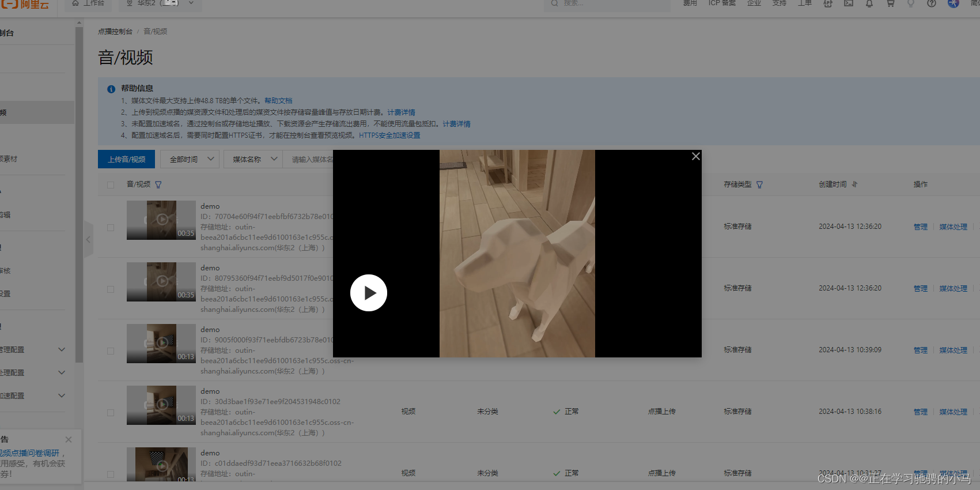980x490 pixels.
Task: Close the video preview popup
Action: (696, 156)
